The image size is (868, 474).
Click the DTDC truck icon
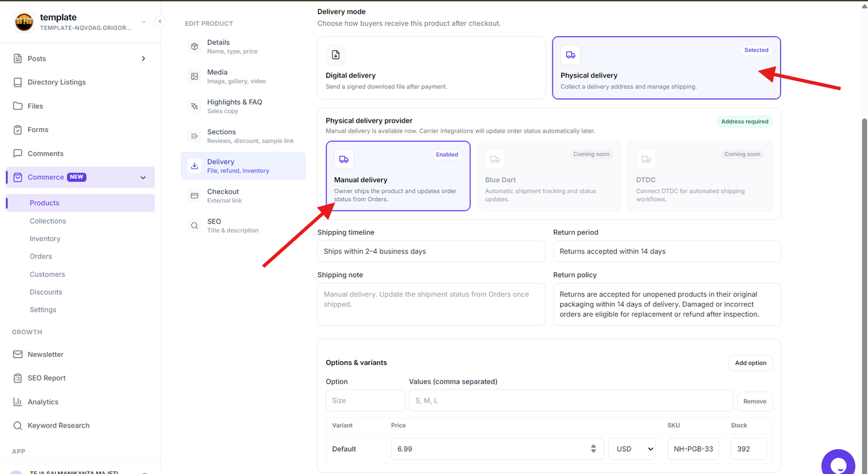click(x=646, y=159)
